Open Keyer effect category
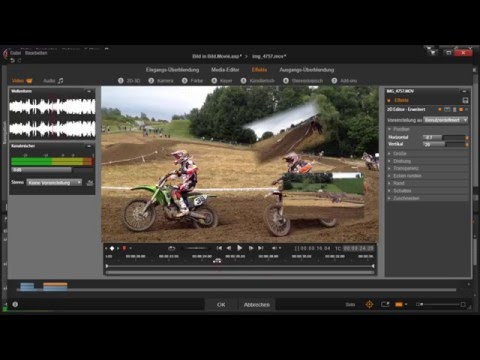This screenshot has height=360, width=480. [x=222, y=81]
